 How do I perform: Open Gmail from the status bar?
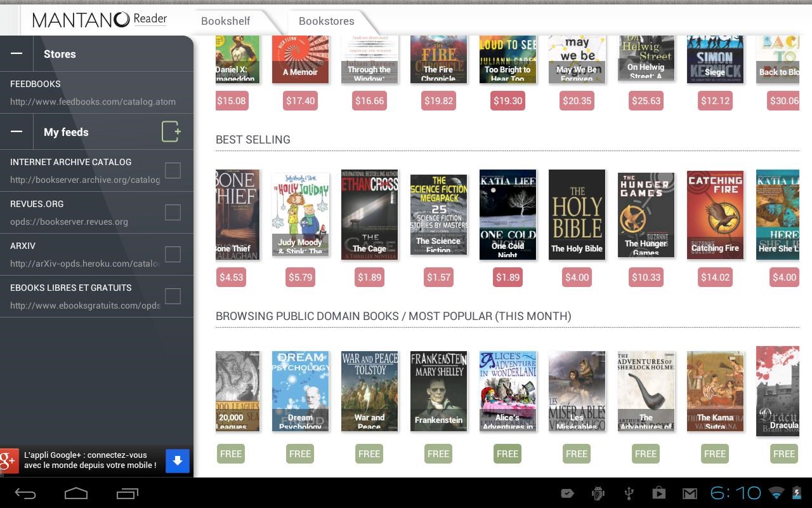690,493
